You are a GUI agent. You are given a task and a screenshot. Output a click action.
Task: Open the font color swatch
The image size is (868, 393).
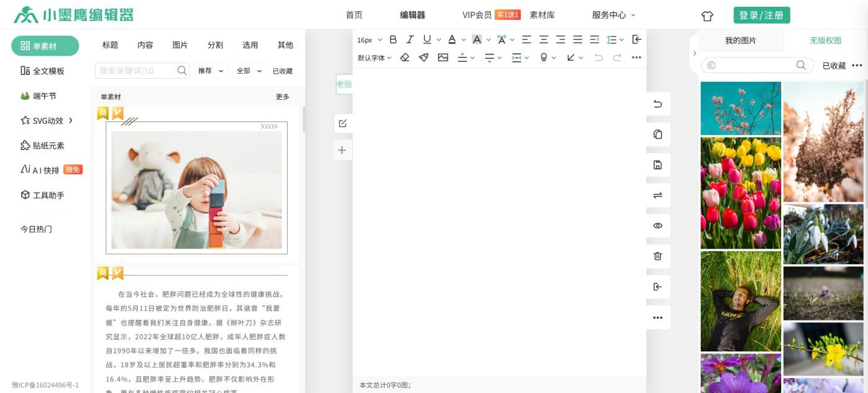pos(452,39)
